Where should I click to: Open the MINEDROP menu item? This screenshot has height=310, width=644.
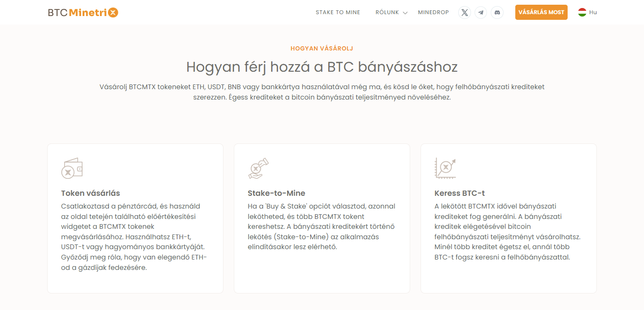[x=433, y=12]
